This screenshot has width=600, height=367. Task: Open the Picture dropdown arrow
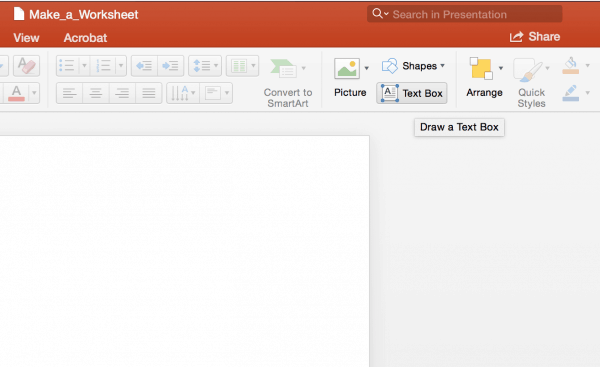tap(367, 69)
